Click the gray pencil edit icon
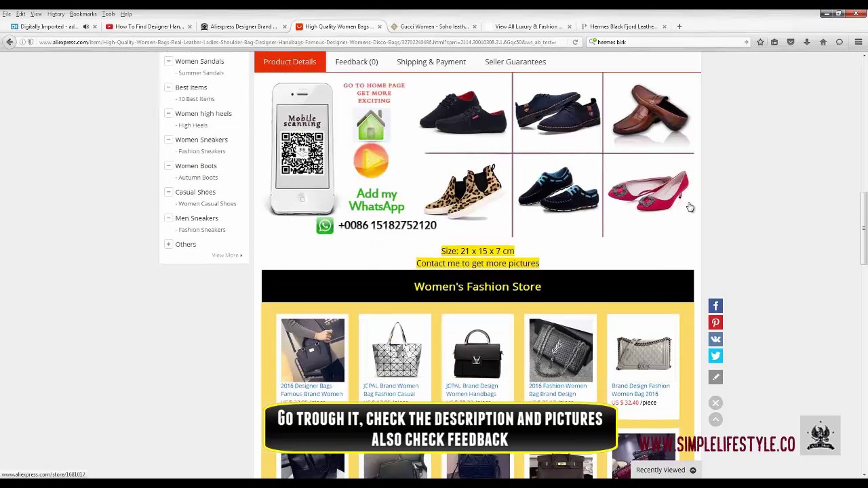Viewport: 868px width, 488px height. [715, 377]
